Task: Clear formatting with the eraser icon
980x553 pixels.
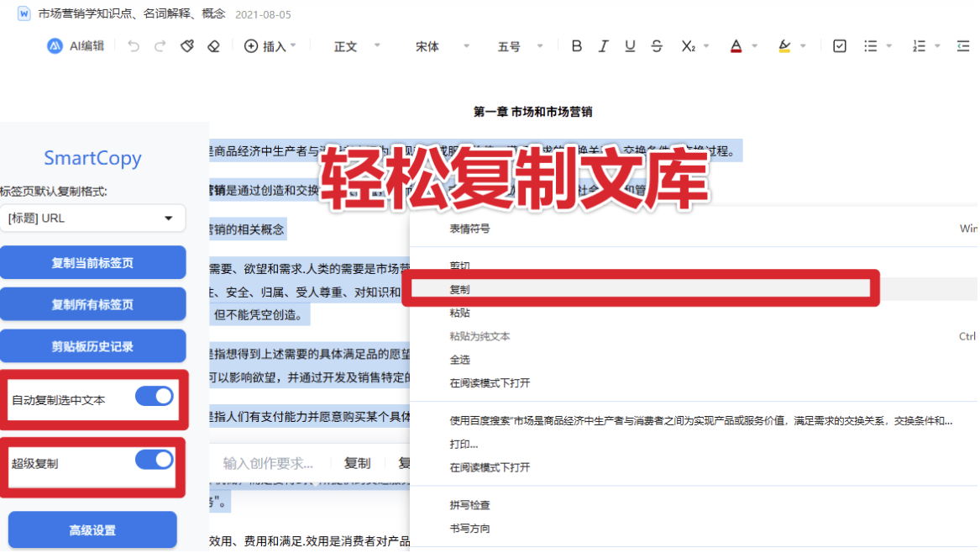Action: 212,45
